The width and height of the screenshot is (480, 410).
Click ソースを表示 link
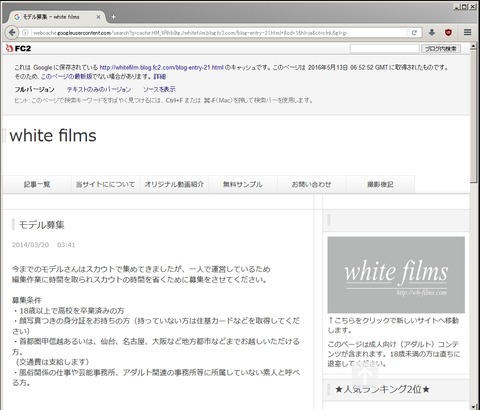click(x=159, y=89)
